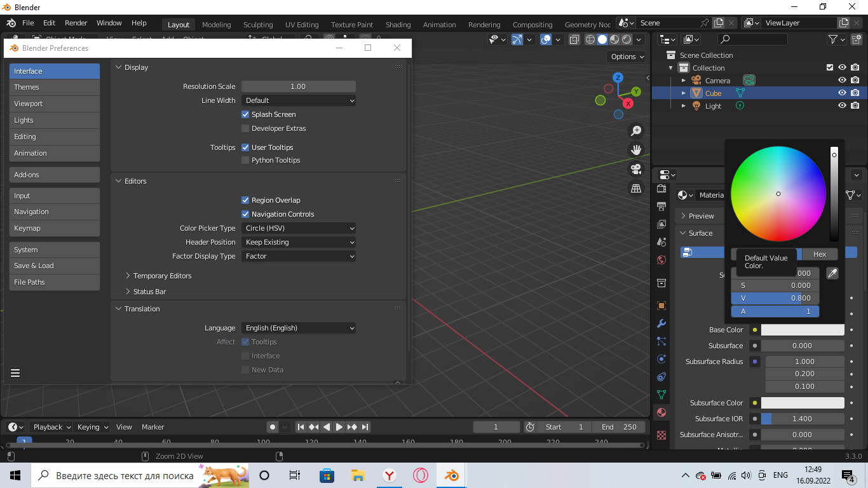Click the Hex color mode button
868x488 pixels.
tap(820, 254)
